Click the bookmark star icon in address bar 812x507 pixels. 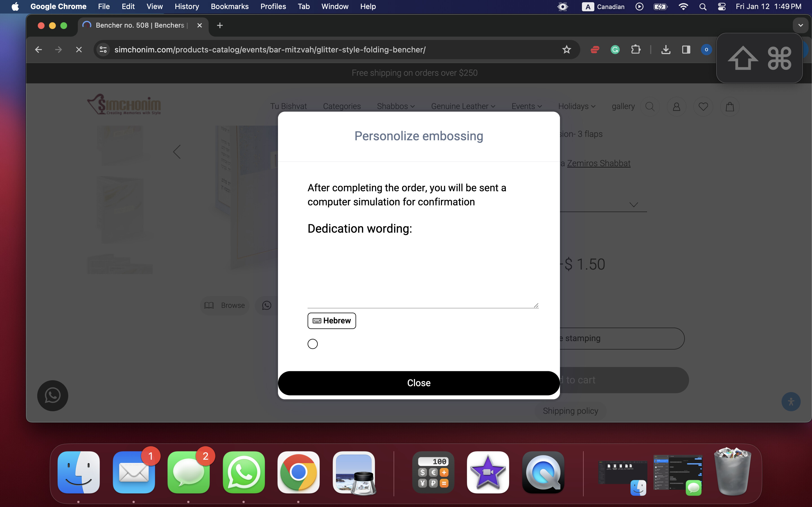pyautogui.click(x=566, y=50)
